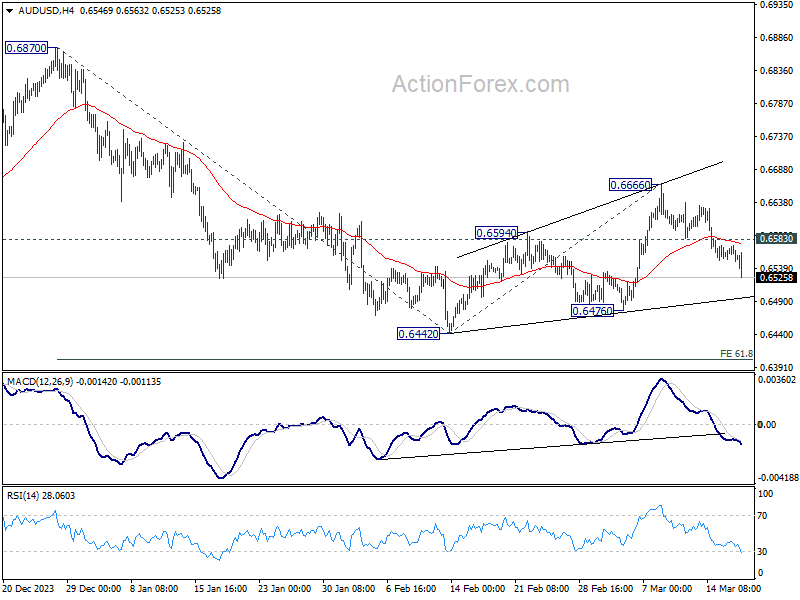Click the 20 Dec 2023 time axis label
800x600 pixels.
point(28,588)
